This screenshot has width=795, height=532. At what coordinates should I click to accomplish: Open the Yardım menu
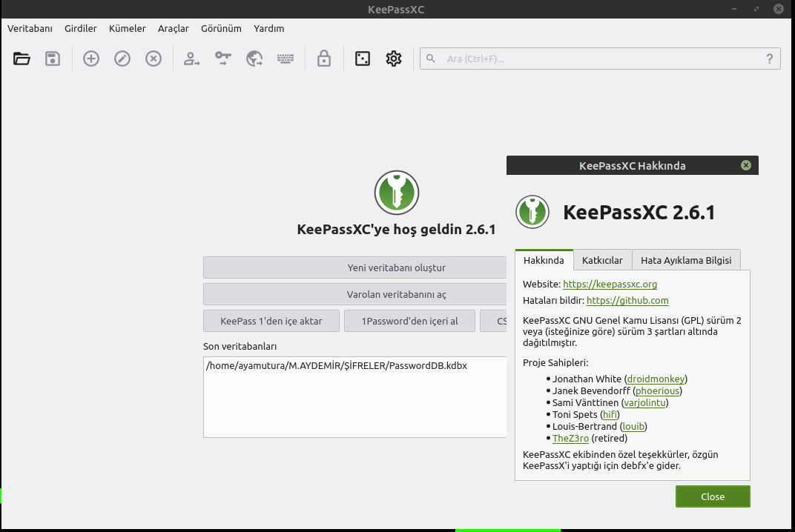pos(268,28)
